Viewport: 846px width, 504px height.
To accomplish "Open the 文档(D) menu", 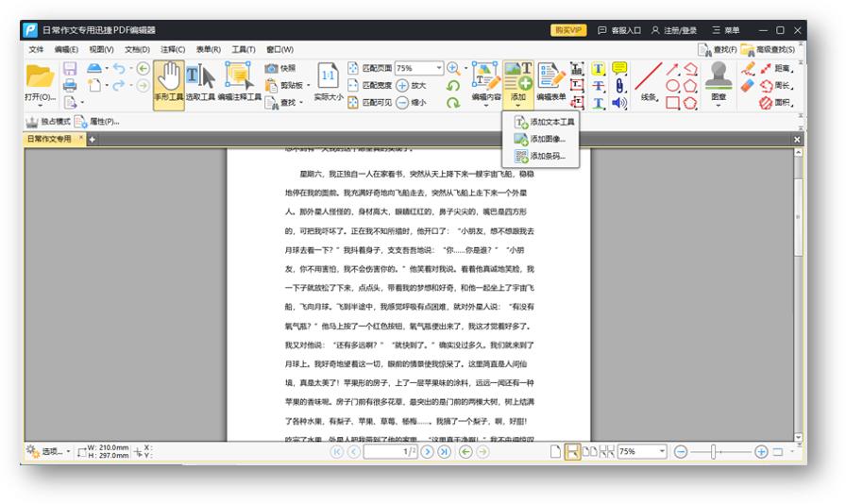I will pos(137,49).
